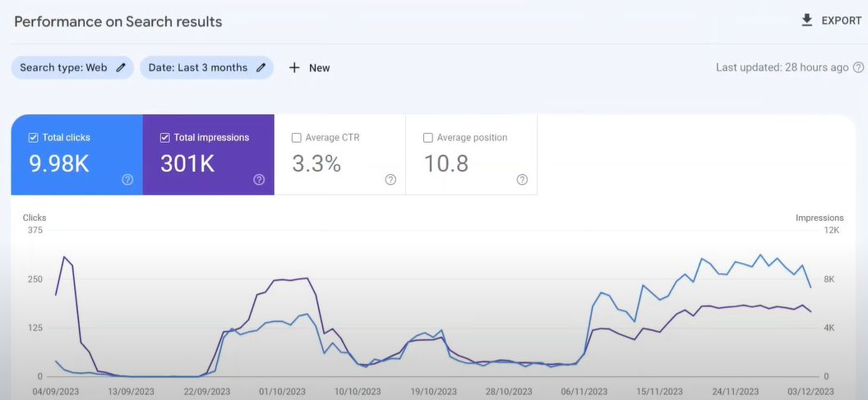Open the Search type: Web filter chip
The width and height of the screenshot is (868, 400).
point(72,67)
